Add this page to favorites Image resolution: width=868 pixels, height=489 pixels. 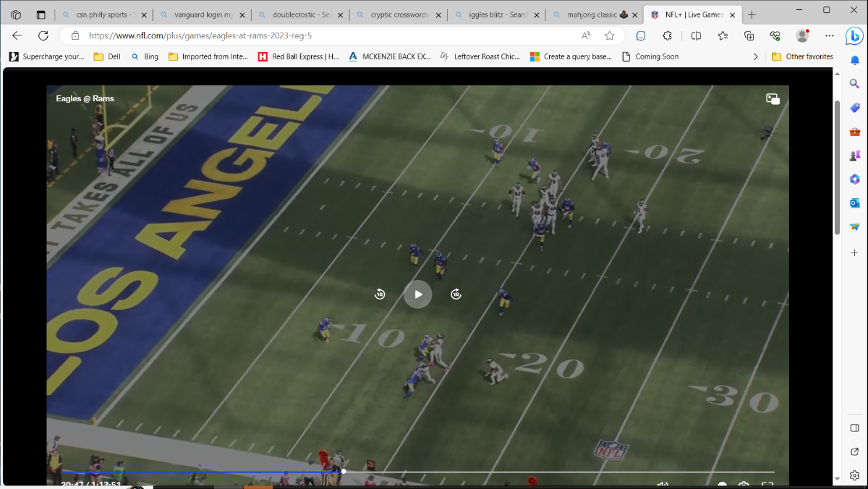point(610,35)
